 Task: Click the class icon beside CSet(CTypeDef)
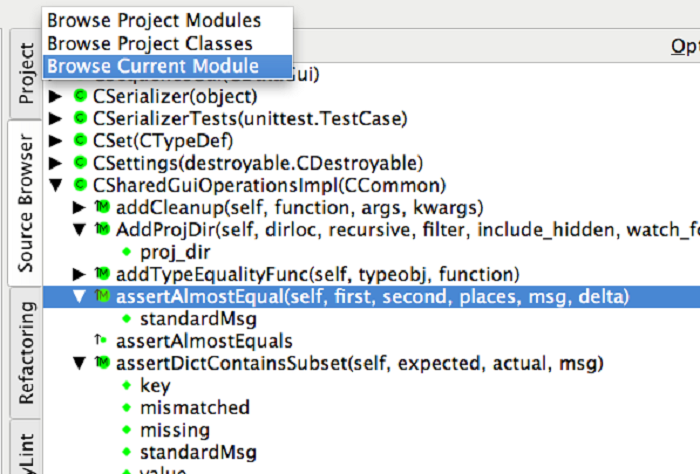(x=81, y=141)
